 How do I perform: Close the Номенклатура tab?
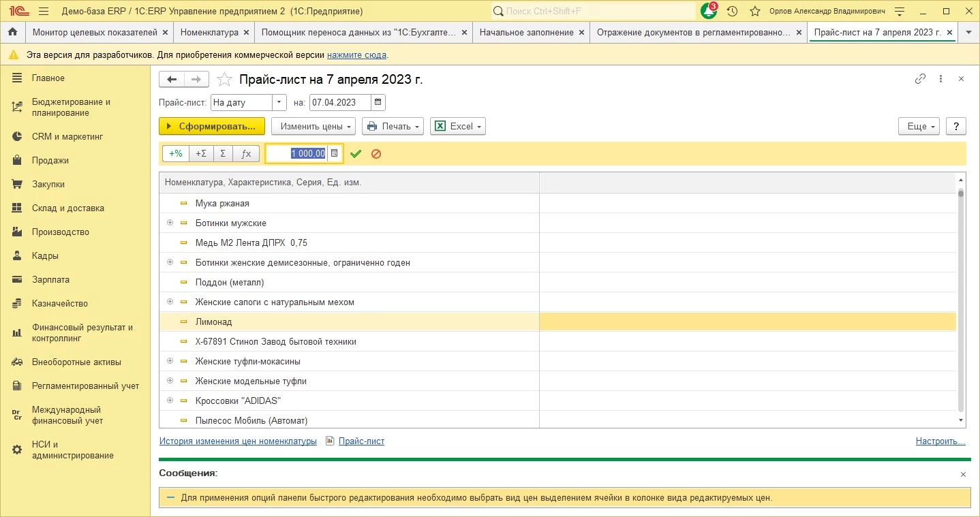(x=246, y=33)
